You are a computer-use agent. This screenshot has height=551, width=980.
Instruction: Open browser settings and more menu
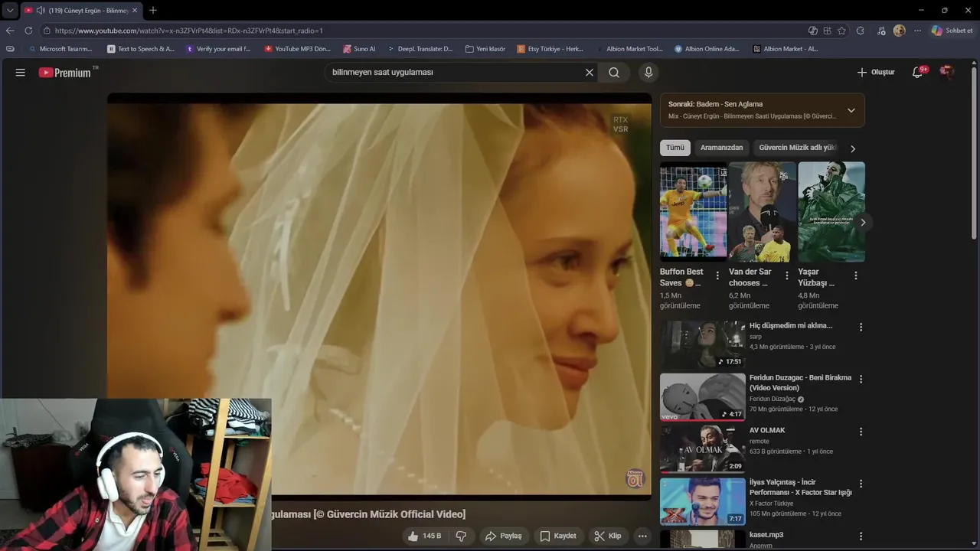point(917,31)
